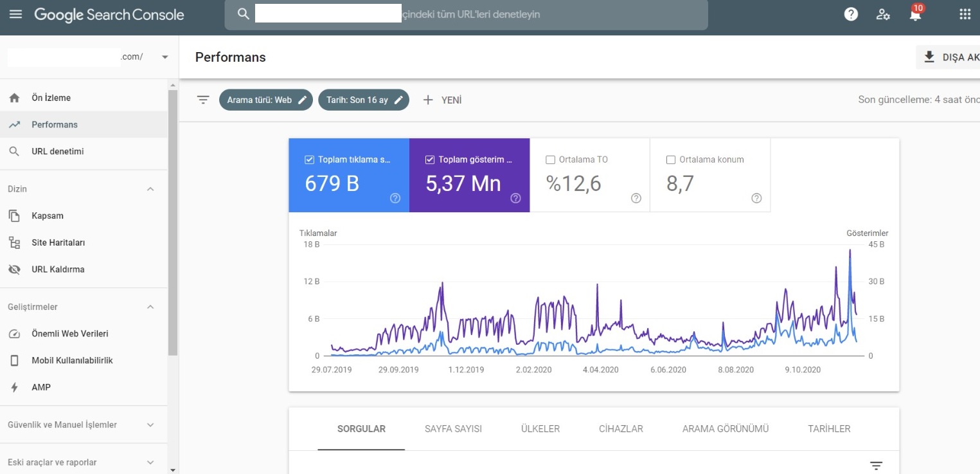This screenshot has width=980, height=474.
Task: Click the DIŞA AKTAR export button
Action: (949, 57)
